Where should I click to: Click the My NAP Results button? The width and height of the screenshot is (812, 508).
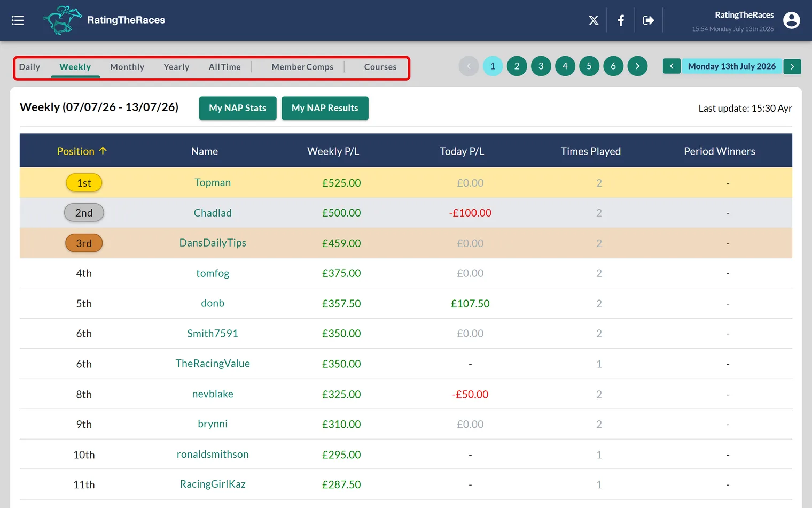[325, 108]
